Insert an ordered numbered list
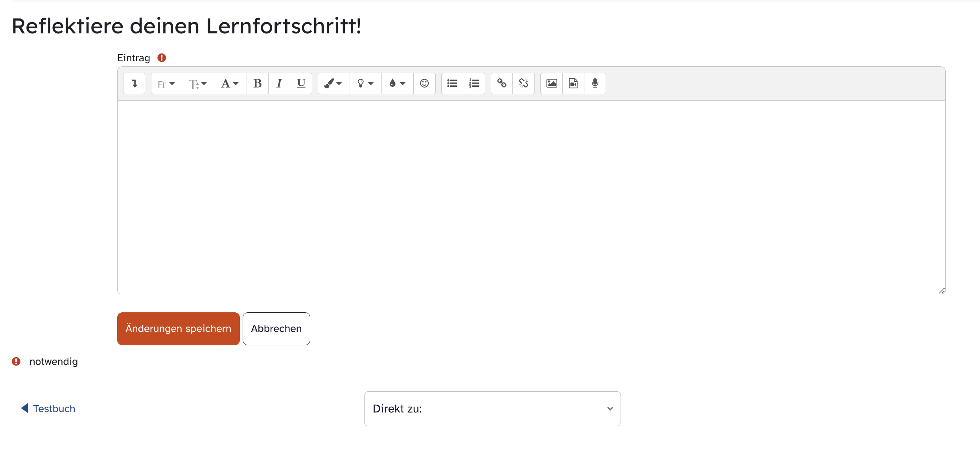This screenshot has height=451, width=980. (474, 83)
